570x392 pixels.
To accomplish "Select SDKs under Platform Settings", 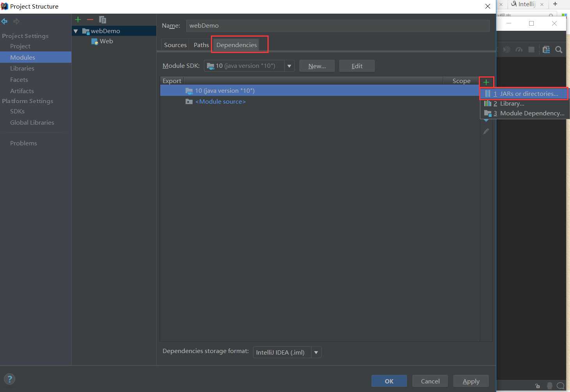I will click(17, 111).
